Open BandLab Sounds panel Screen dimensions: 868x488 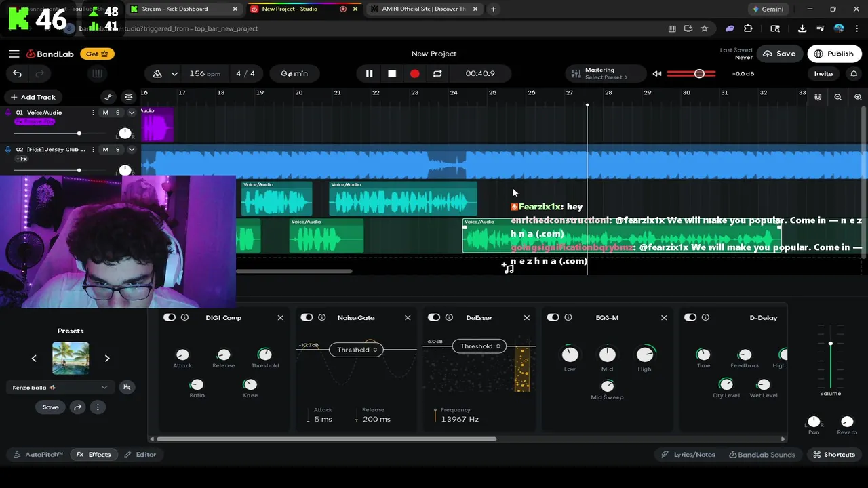click(x=761, y=455)
